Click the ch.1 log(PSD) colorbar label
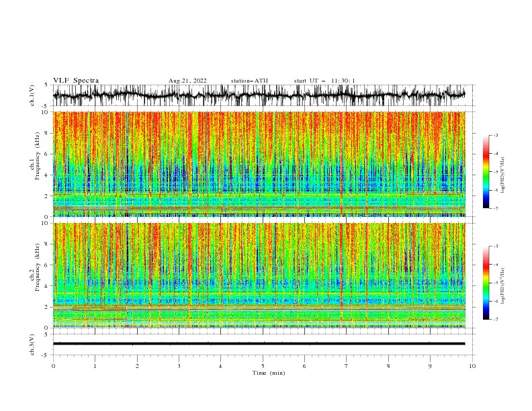 click(x=502, y=175)
